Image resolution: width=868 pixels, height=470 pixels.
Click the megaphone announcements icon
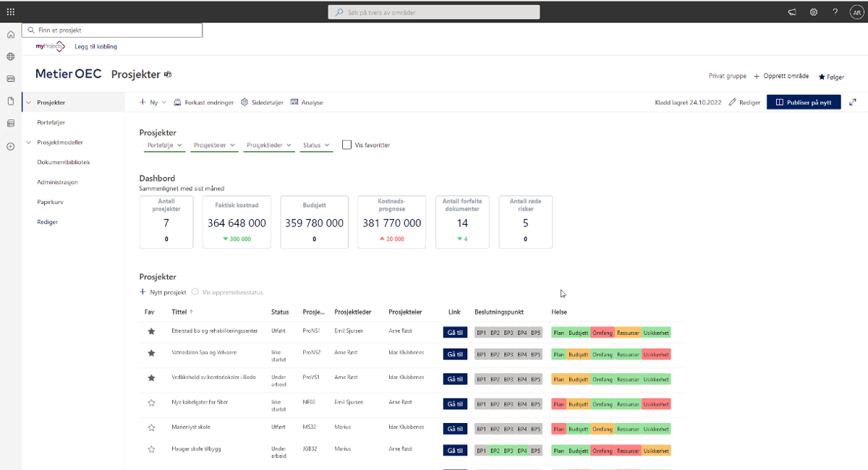[x=792, y=12]
